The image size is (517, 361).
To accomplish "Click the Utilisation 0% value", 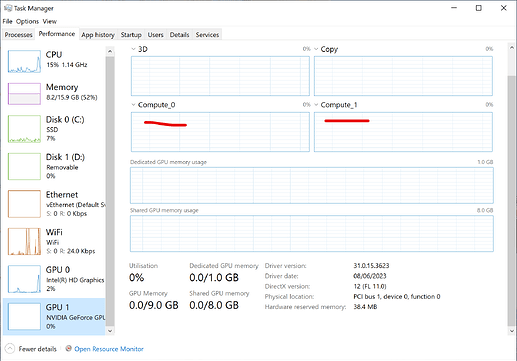I will [137, 277].
